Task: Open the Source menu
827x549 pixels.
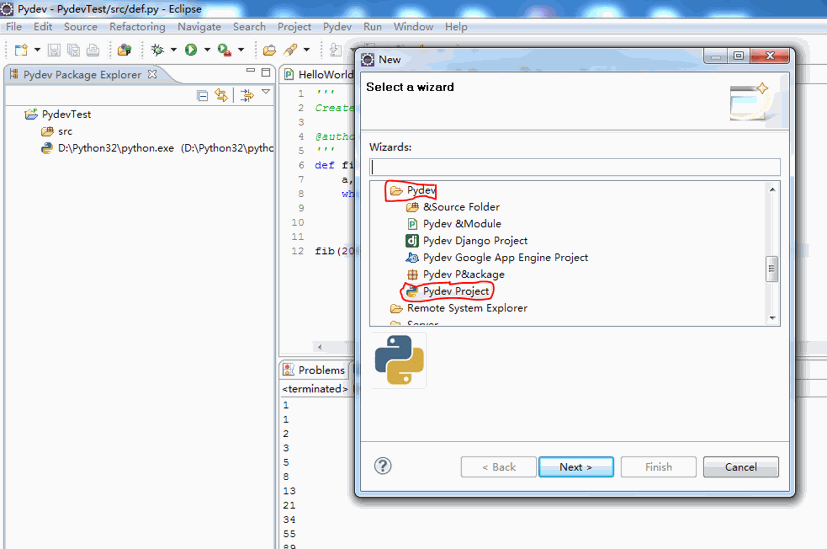Action: pyautogui.click(x=81, y=27)
